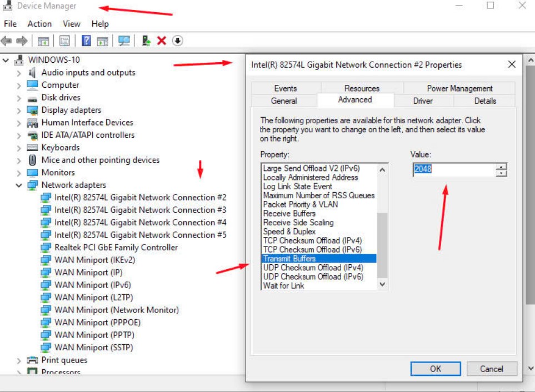This screenshot has width=535, height=392.
Task: Click the Back arrow toolbar icon
Action: 7,41
